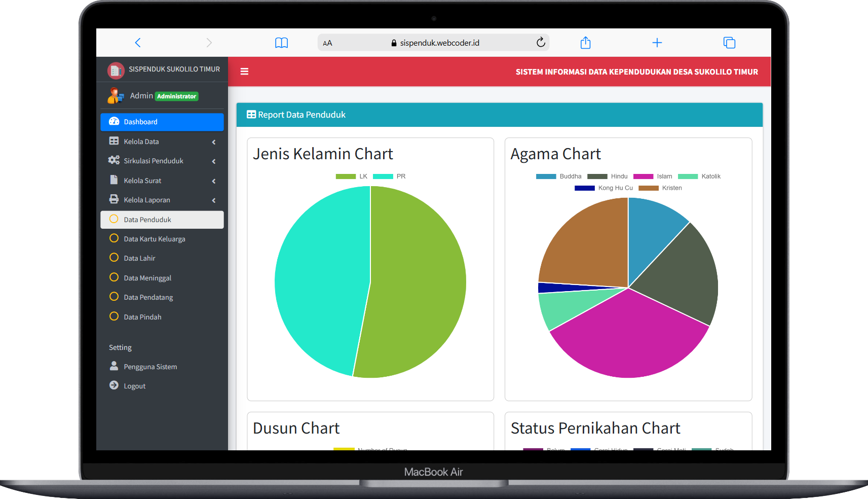868x499 pixels.
Task: Select Data Penduduk report item
Action: point(162,220)
